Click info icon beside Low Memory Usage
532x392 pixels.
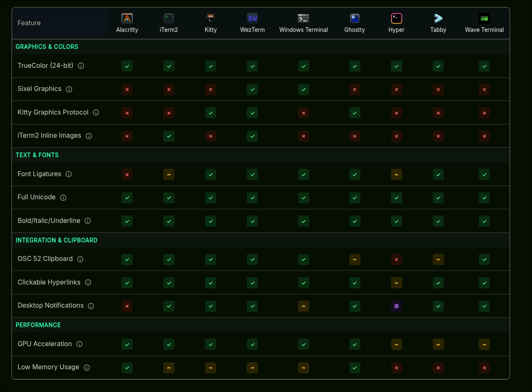(x=87, y=368)
